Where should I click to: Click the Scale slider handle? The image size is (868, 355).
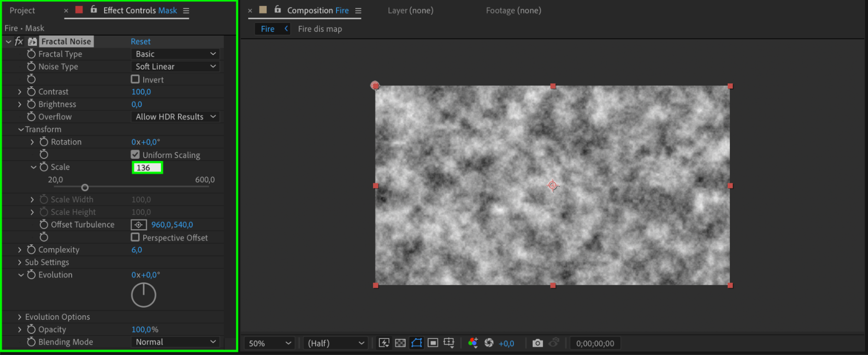point(85,187)
